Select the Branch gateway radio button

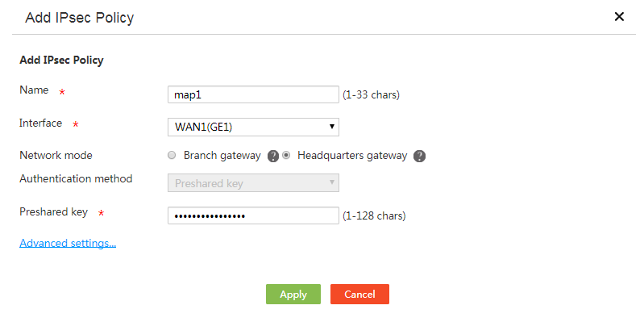172,156
